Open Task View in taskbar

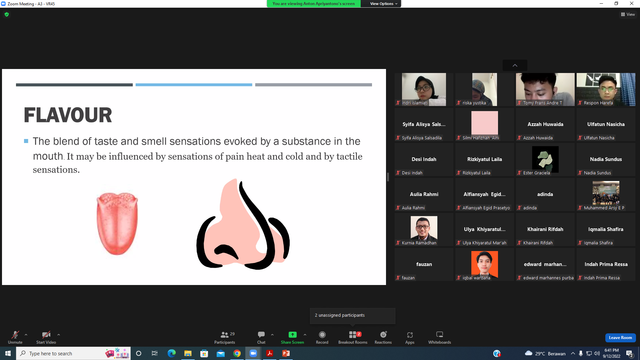point(155,353)
